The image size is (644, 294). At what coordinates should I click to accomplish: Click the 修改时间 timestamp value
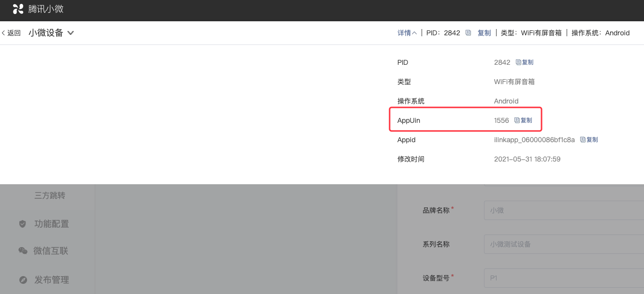[x=527, y=159]
